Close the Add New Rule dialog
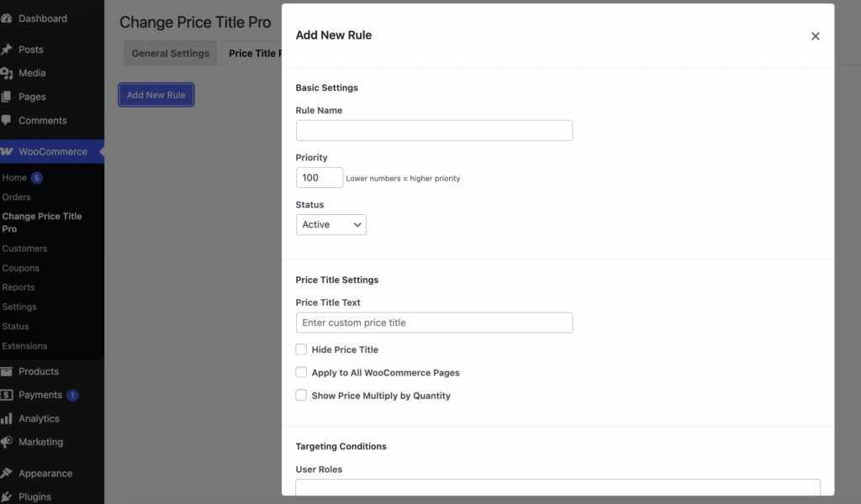The width and height of the screenshot is (861, 504). point(815,36)
